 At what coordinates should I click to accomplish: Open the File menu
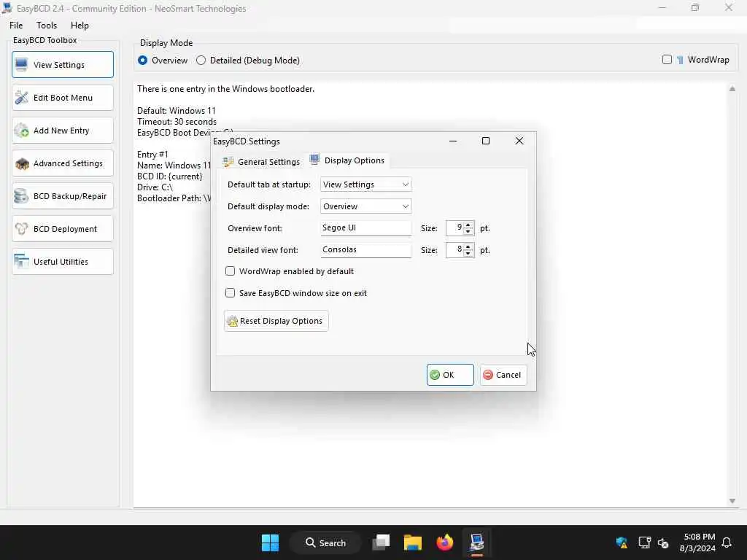point(16,26)
